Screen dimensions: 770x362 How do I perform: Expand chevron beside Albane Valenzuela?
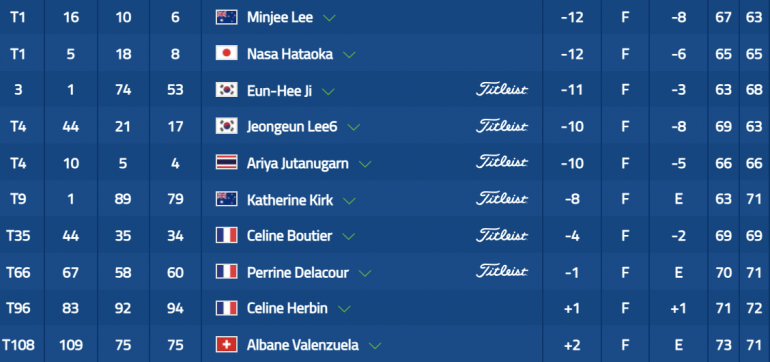[x=375, y=346]
